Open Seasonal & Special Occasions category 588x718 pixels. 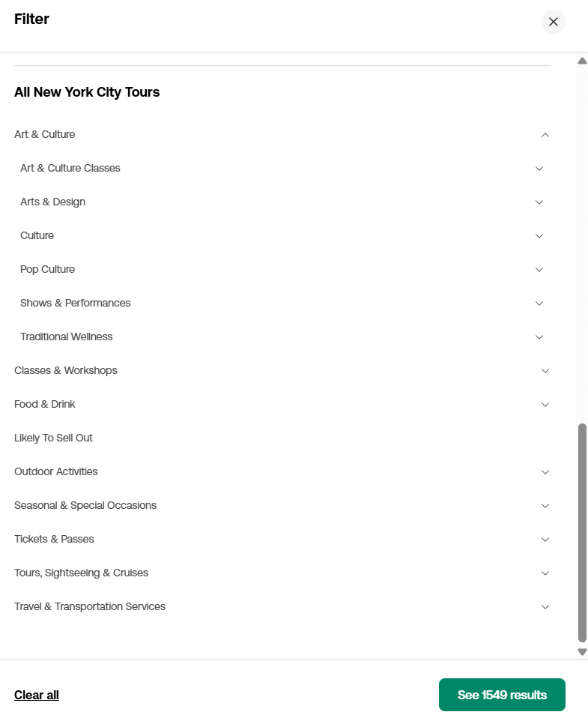click(x=282, y=506)
